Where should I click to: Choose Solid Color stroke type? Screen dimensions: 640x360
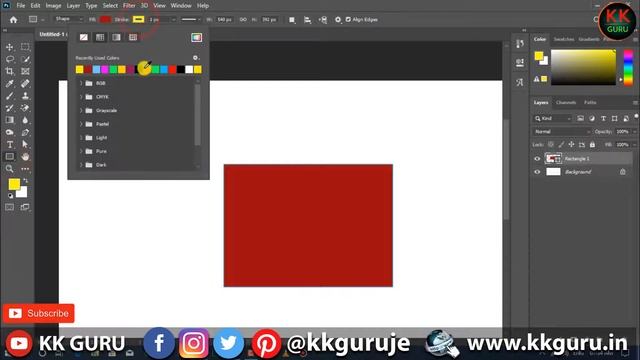[x=100, y=38]
